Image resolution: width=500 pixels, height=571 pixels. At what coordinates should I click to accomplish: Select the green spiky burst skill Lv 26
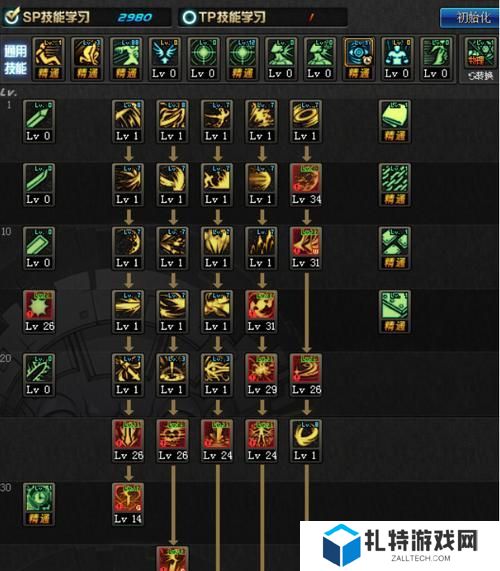[39, 311]
